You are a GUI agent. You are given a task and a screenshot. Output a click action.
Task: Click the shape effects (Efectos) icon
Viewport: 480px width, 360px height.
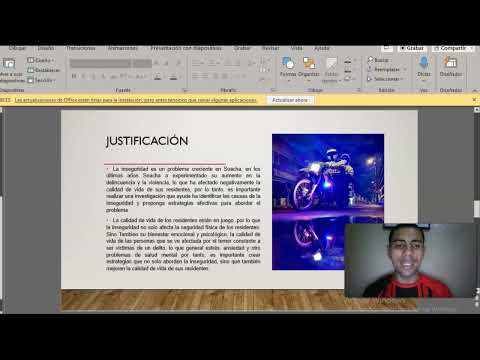(x=348, y=79)
